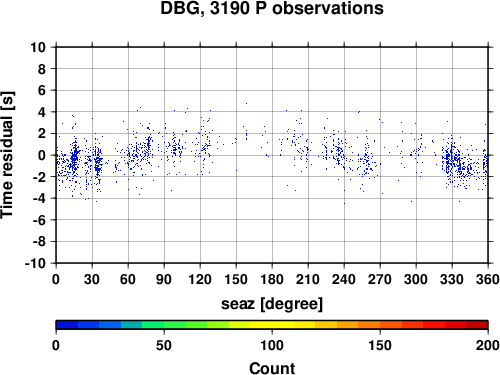500x375 pixels.
Task: Select the dark red colorbar segment at 200
Action: click(x=477, y=325)
